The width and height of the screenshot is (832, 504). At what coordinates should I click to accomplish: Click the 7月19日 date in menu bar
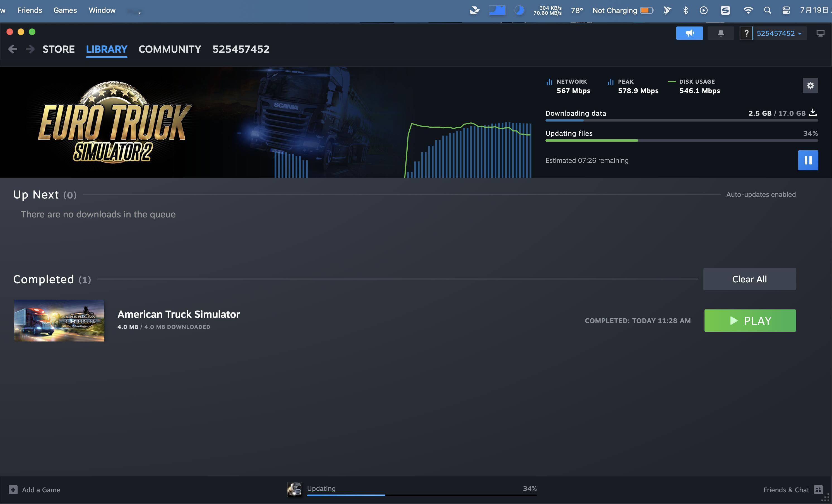(x=814, y=11)
